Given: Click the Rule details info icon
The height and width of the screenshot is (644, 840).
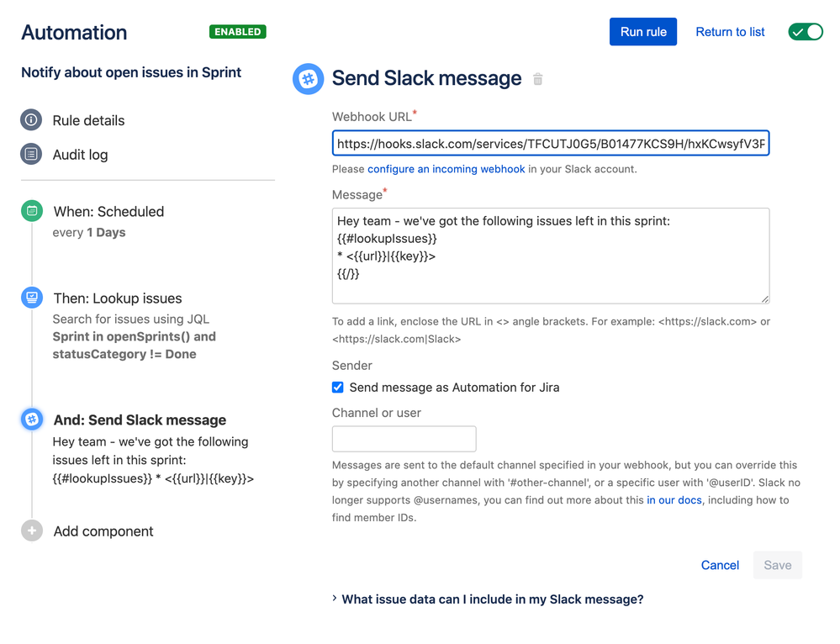Looking at the screenshot, I should (x=31, y=119).
